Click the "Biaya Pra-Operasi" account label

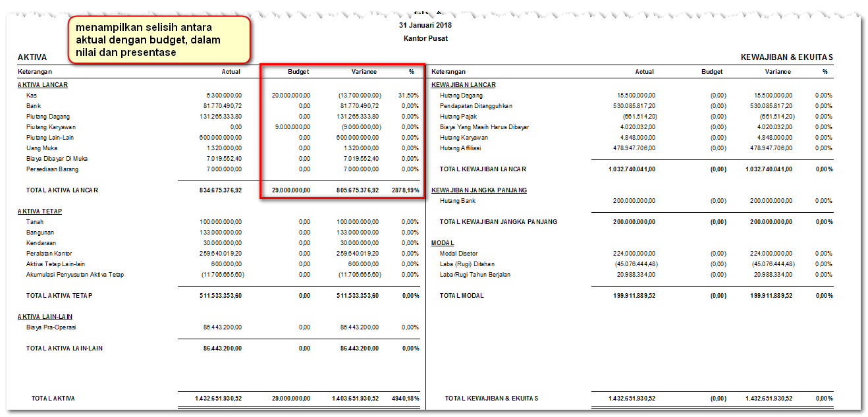coord(51,327)
